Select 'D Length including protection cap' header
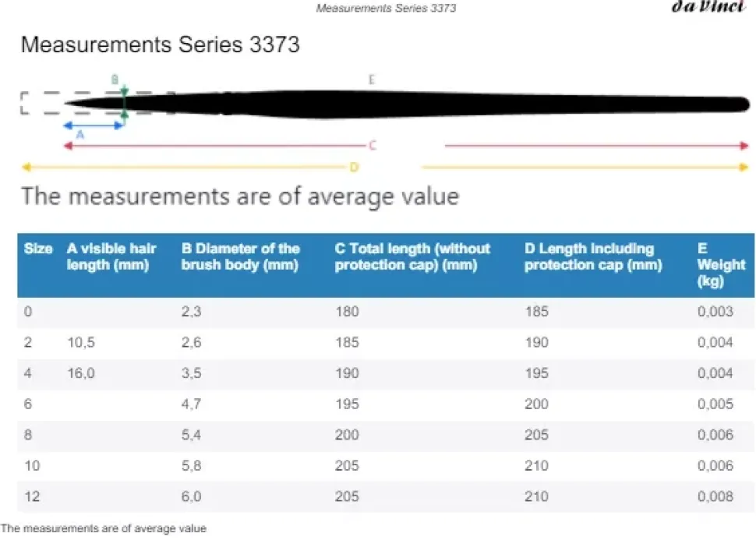 point(592,256)
